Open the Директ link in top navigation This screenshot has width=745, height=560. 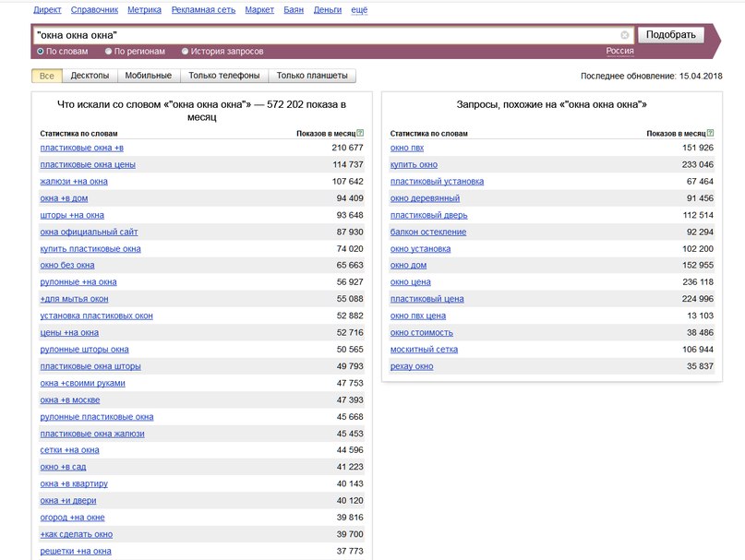[x=47, y=10]
